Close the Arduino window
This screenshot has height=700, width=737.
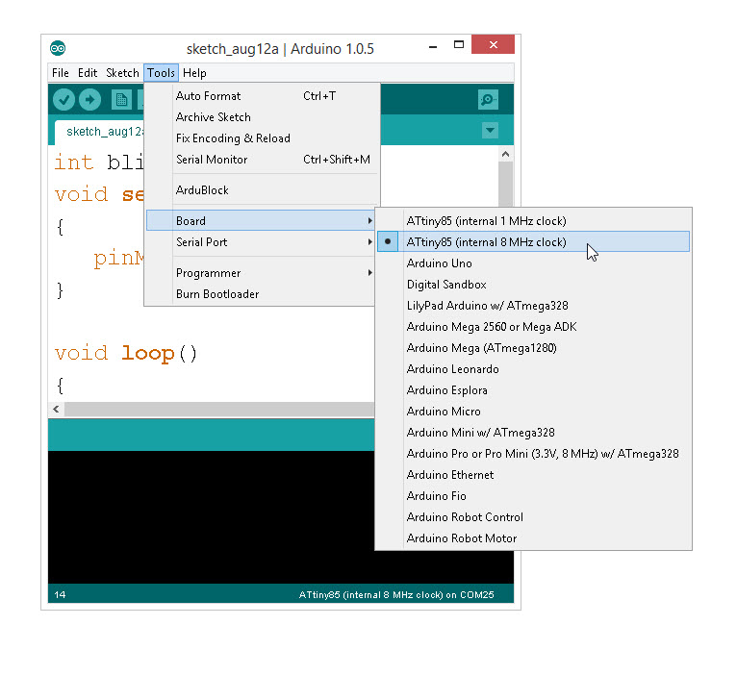point(493,44)
